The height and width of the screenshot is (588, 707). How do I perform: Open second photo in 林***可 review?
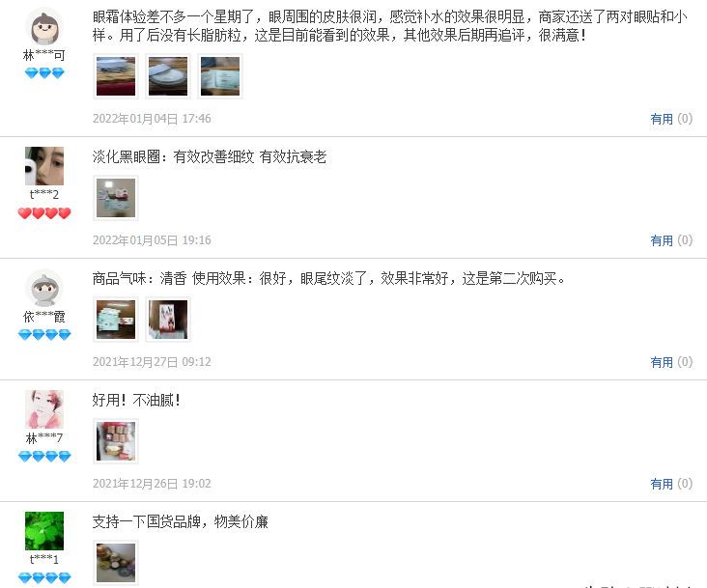[x=168, y=76]
